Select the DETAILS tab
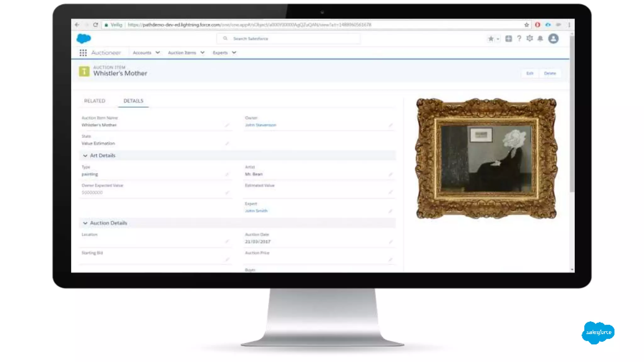644x362 pixels. [133, 101]
